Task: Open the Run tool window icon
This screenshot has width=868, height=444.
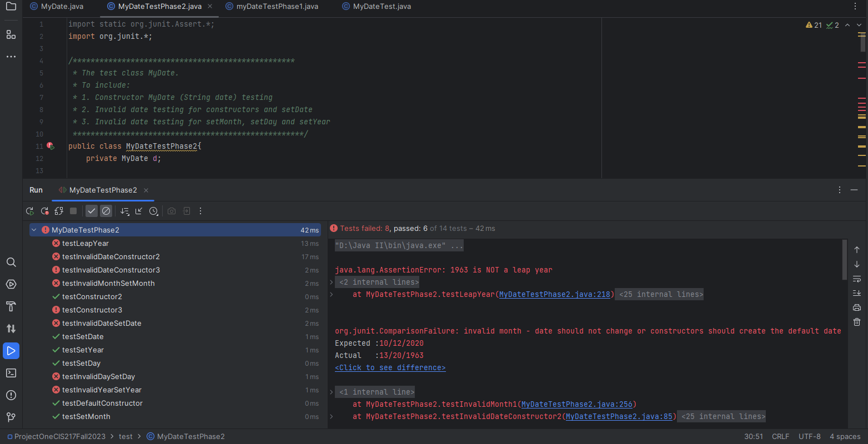Action: (x=11, y=351)
